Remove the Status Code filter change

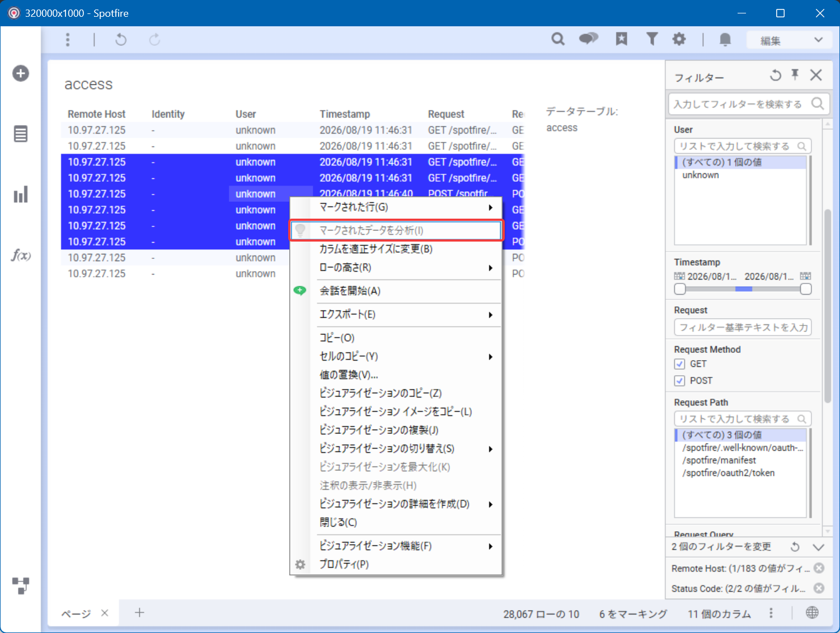pyautogui.click(x=819, y=588)
